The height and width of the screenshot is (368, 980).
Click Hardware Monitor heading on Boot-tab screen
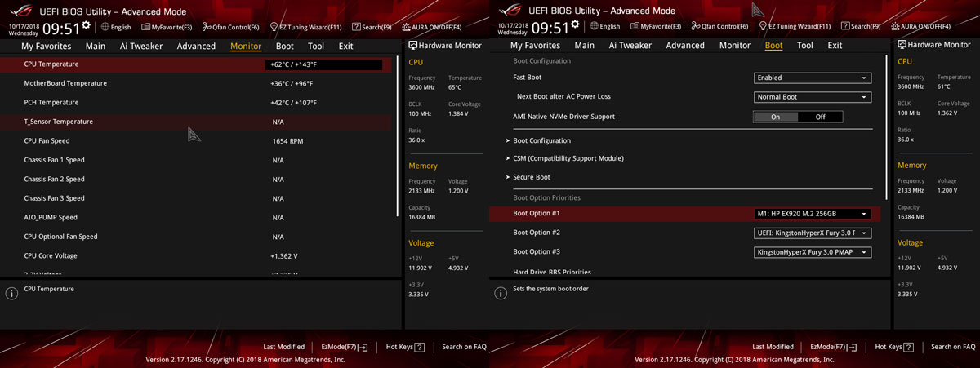(934, 46)
